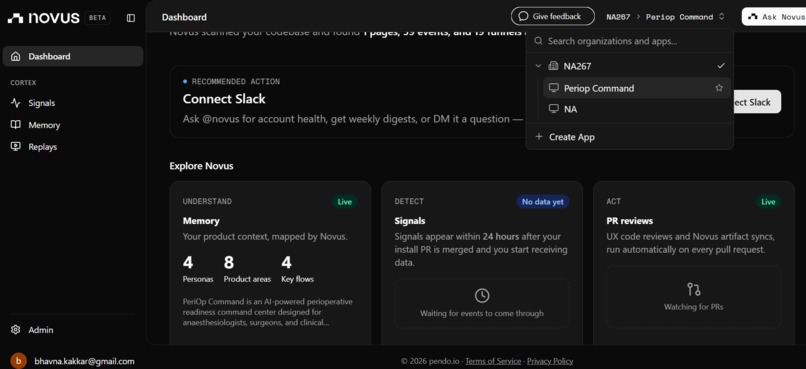Open Signals in the sidebar
806x369 pixels.
point(73,103)
